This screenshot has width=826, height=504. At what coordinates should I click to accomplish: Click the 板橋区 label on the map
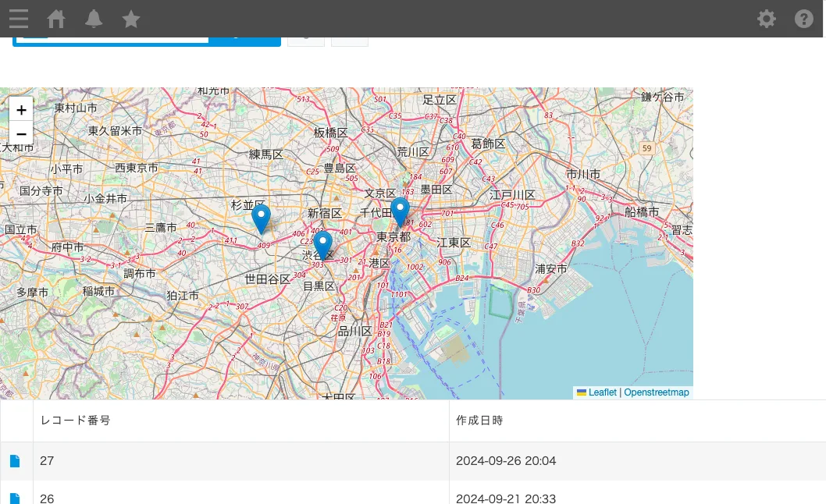331,133
